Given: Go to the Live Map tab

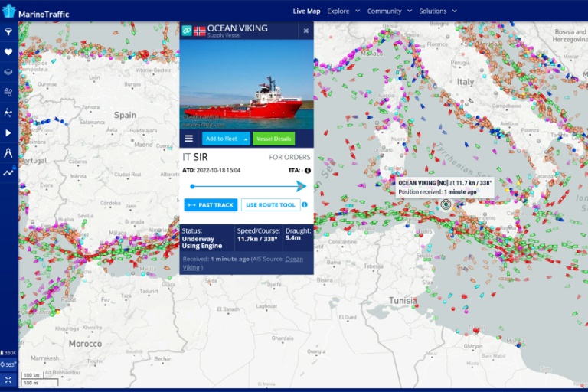Looking at the screenshot, I should click(306, 11).
